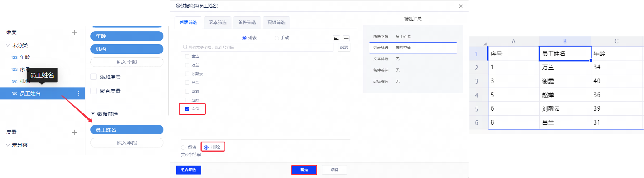The height and width of the screenshot is (178, 644).
Task: Click the 确定 button to confirm filter
Action: [x=304, y=170]
